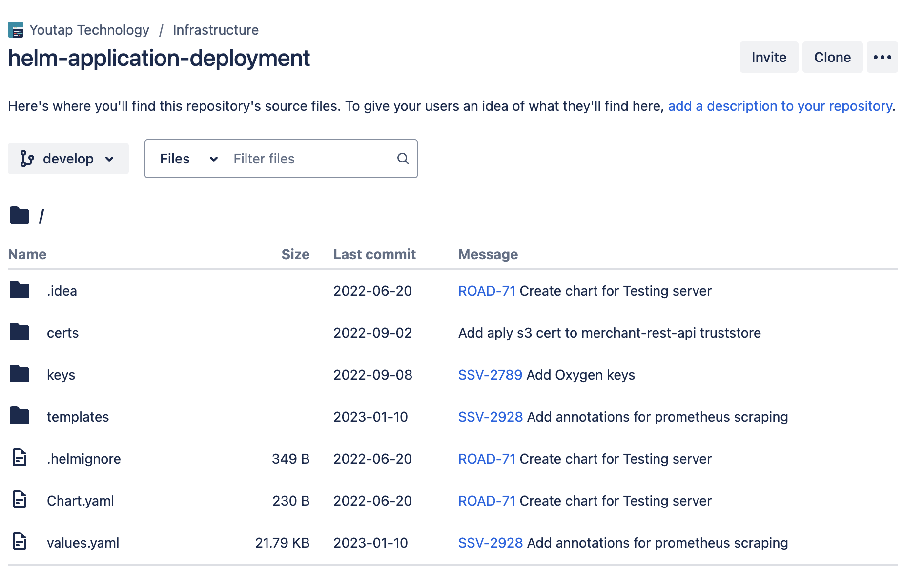Expand the develop branch selector
The width and height of the screenshot is (924, 568).
pyautogui.click(x=68, y=159)
